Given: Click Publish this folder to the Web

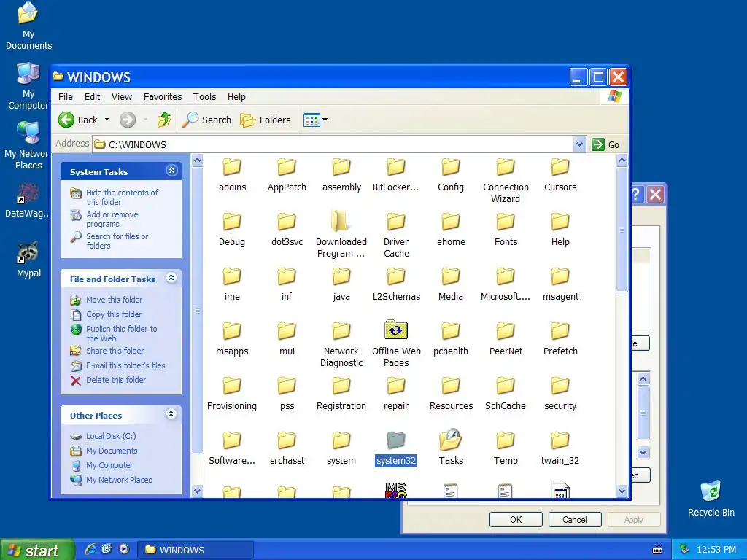Looking at the screenshot, I should tap(121, 333).
